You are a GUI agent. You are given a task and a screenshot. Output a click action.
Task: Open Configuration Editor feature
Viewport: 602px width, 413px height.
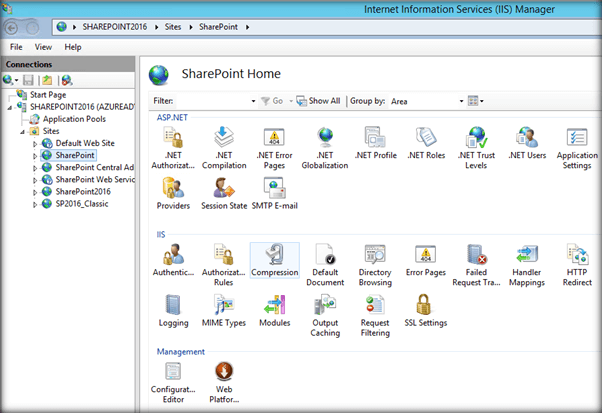[x=173, y=382]
